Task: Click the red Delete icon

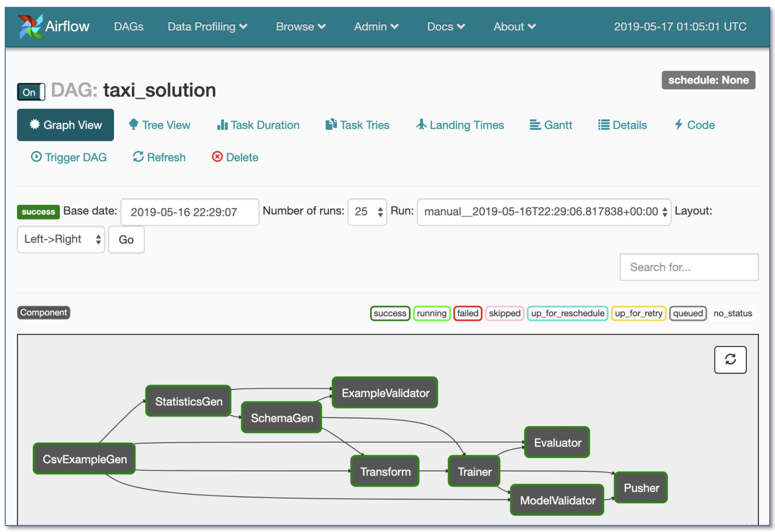Action: click(217, 157)
